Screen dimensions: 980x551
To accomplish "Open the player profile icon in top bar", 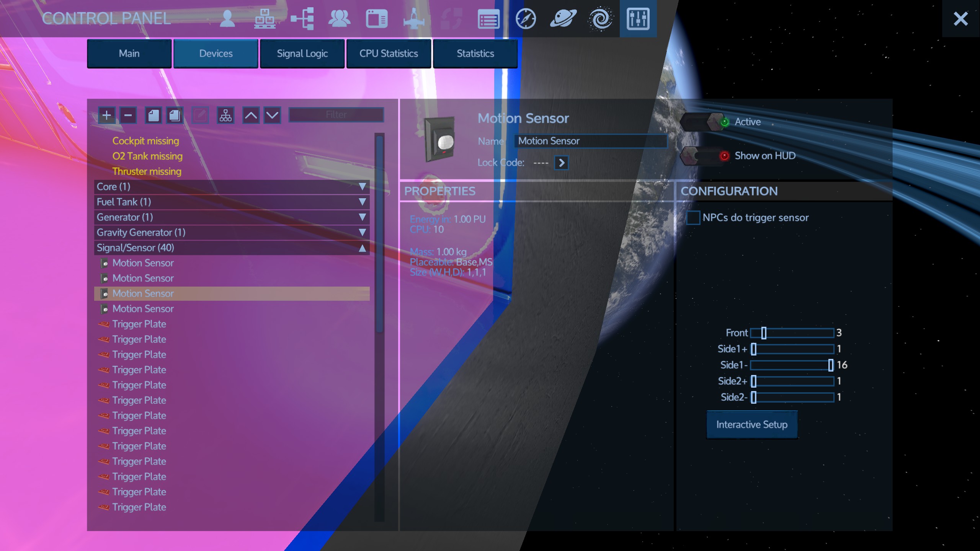I will click(x=227, y=19).
